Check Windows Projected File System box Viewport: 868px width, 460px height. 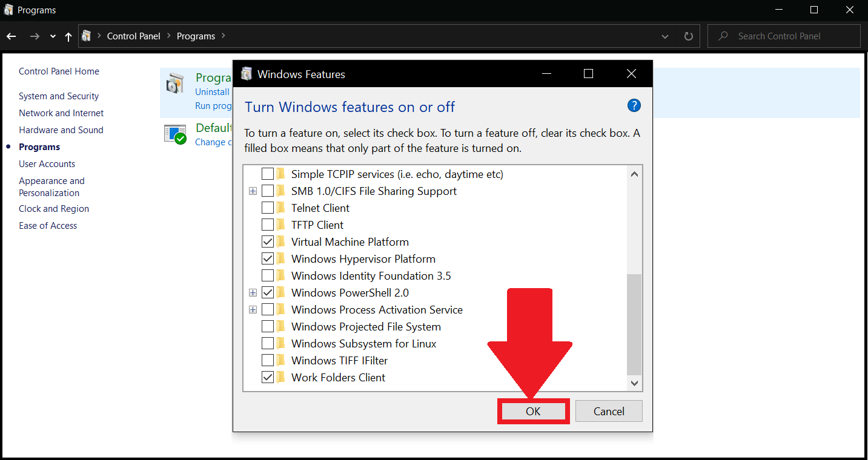tap(268, 327)
